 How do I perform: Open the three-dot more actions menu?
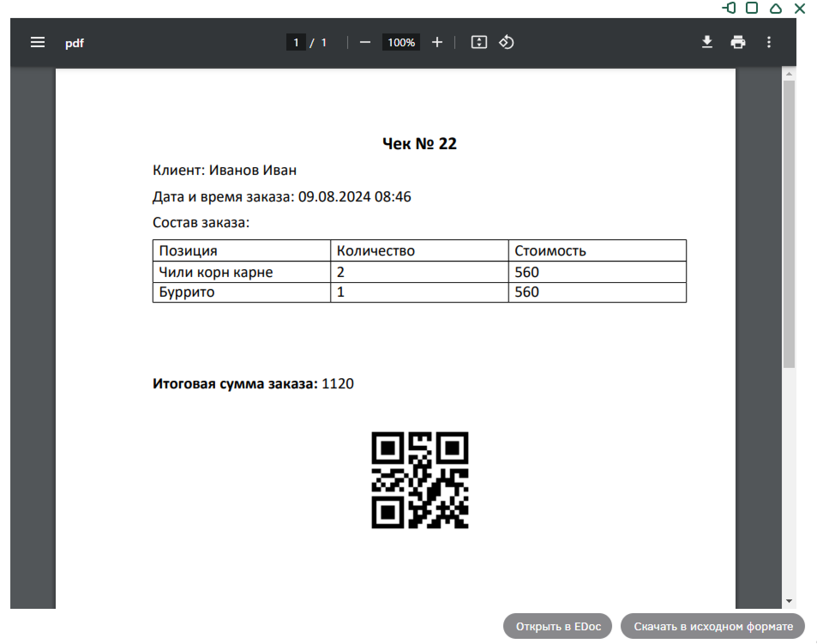click(769, 42)
